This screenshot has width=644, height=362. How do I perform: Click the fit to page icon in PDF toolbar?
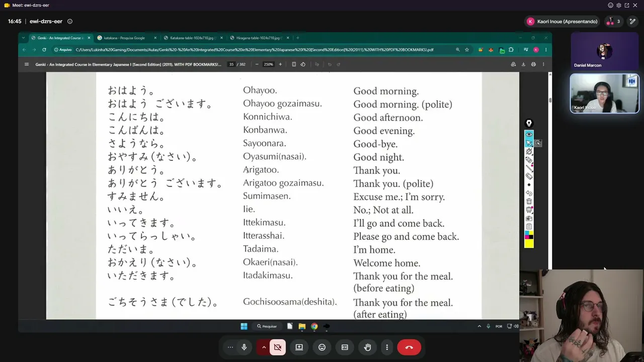tap(294, 64)
